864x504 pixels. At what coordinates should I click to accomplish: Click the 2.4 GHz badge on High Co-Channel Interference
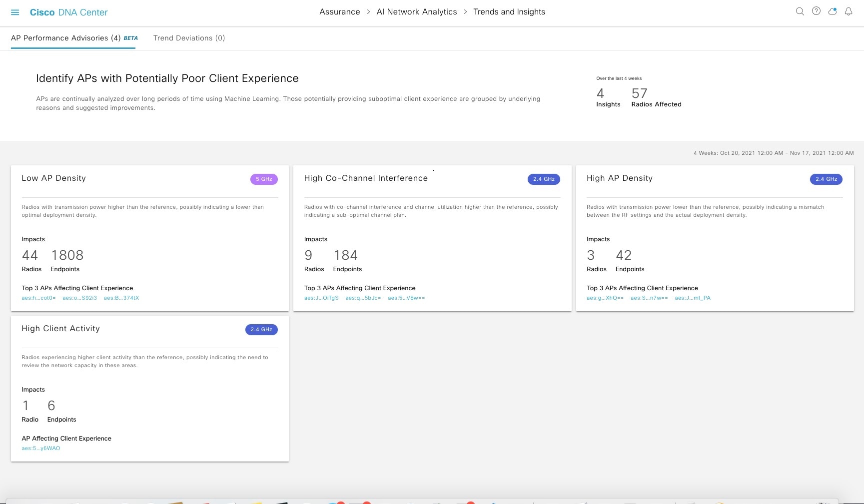(x=544, y=179)
